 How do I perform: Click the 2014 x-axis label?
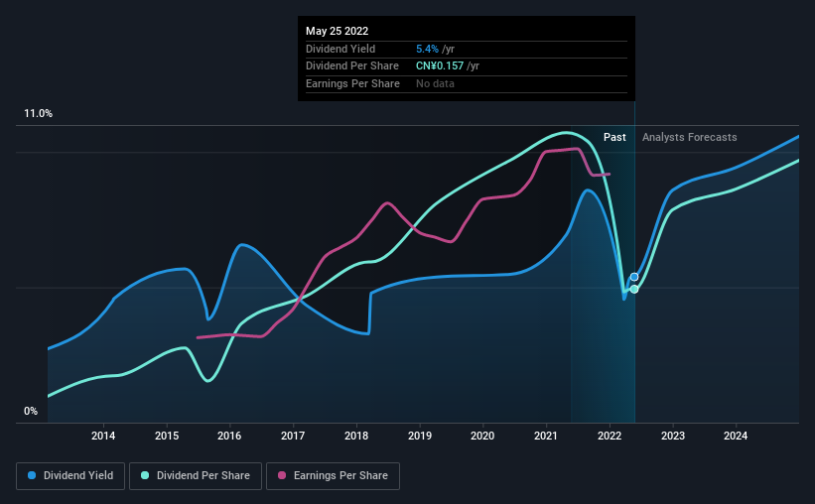pos(103,436)
